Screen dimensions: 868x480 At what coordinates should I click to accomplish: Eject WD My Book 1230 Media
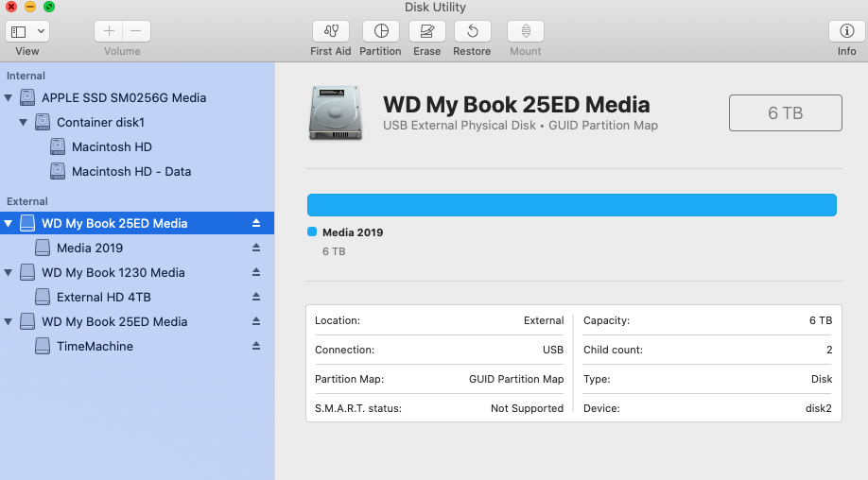[x=255, y=273]
